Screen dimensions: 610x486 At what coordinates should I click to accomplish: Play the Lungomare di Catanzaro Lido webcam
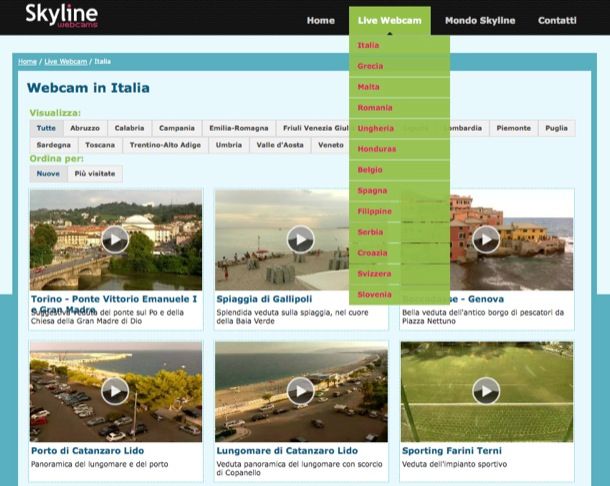pyautogui.click(x=300, y=391)
